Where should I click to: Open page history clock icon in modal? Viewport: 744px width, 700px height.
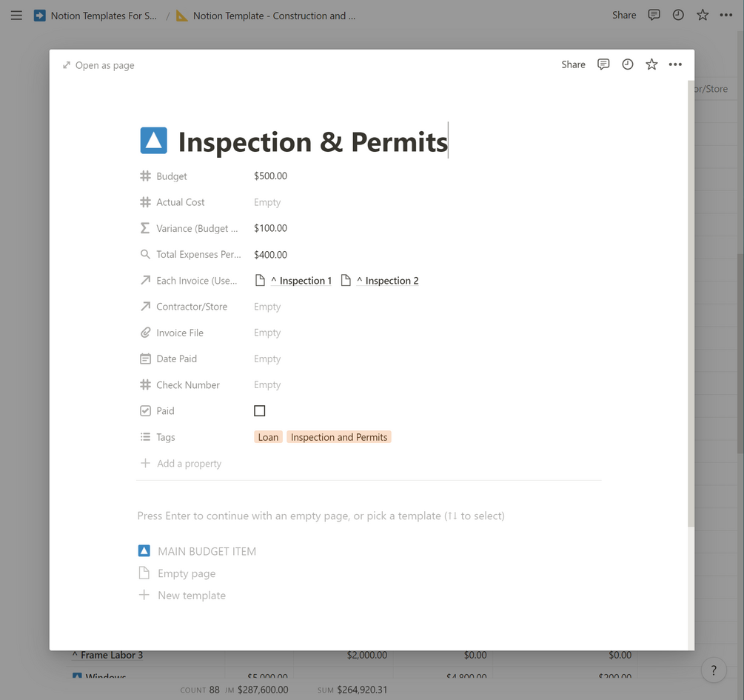pos(628,64)
